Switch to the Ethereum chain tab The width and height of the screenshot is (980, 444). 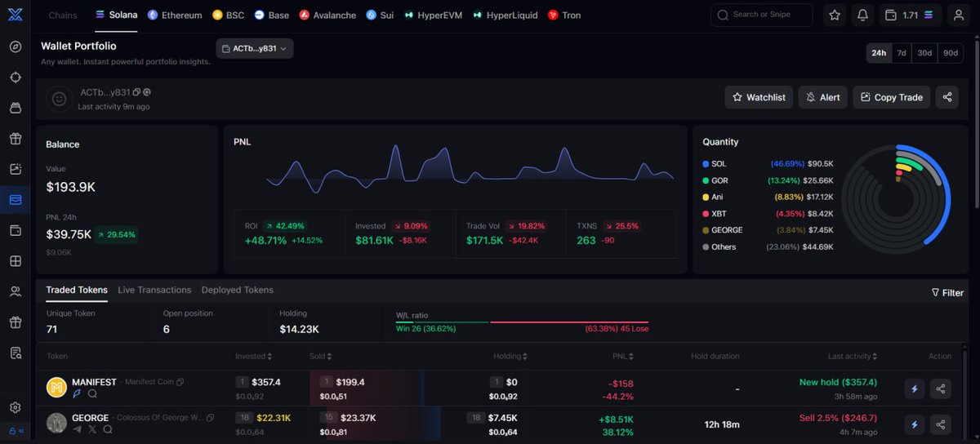pyautogui.click(x=175, y=15)
